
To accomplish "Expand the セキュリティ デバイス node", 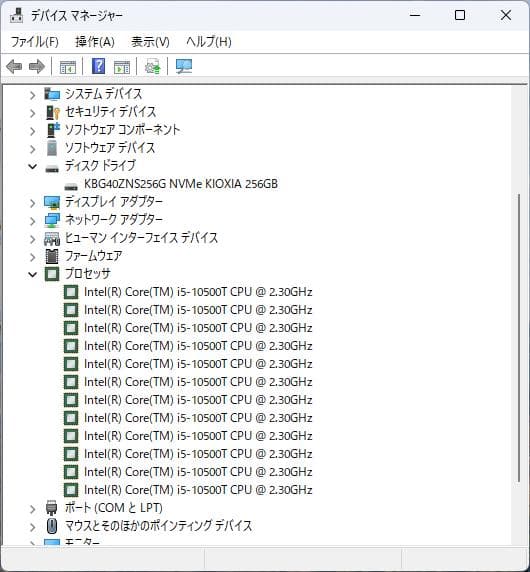I will point(32,113).
